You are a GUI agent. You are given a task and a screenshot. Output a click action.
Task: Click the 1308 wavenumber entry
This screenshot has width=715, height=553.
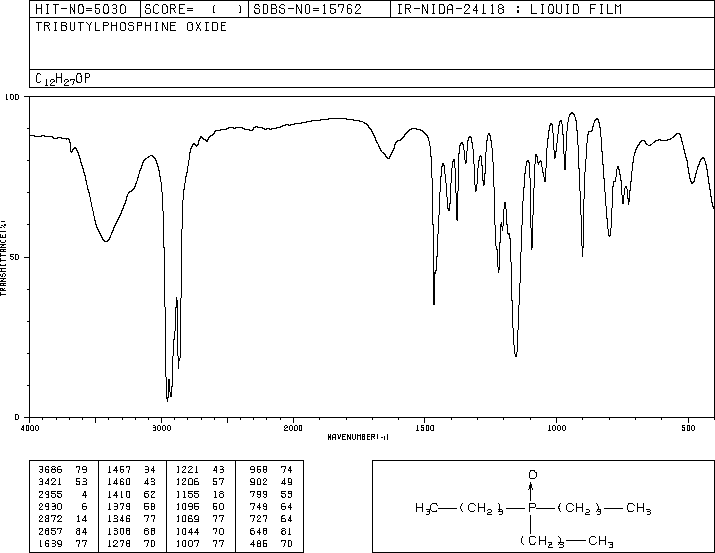coord(119,531)
